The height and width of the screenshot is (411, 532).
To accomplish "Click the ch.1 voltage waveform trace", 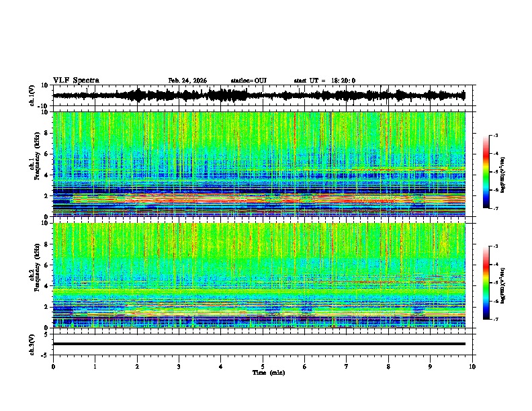I will [259, 95].
